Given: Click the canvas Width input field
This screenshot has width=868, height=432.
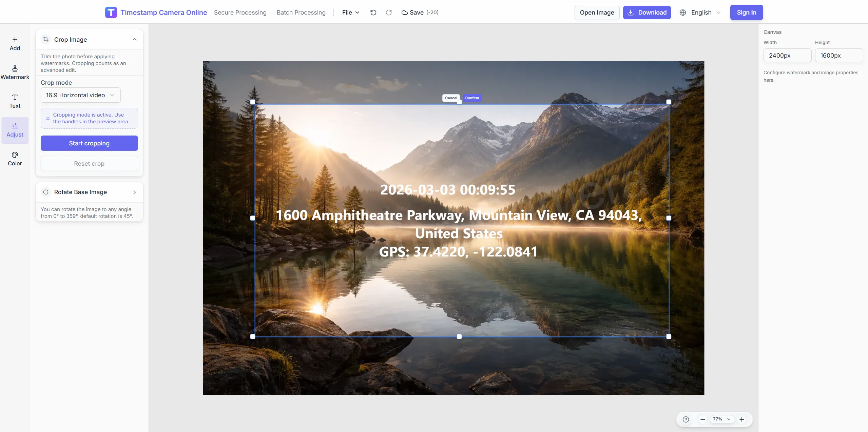Looking at the screenshot, I should click(787, 55).
